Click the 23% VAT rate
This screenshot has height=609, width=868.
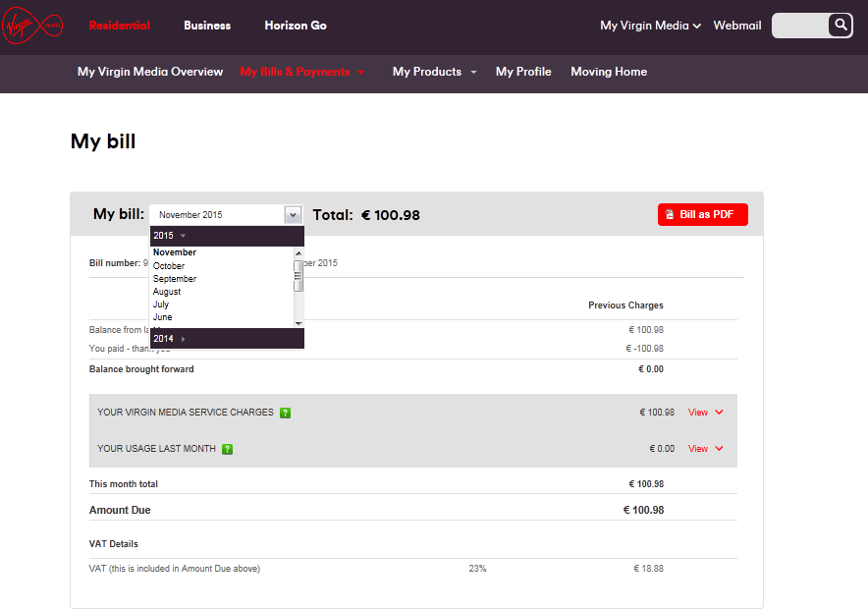(x=477, y=569)
